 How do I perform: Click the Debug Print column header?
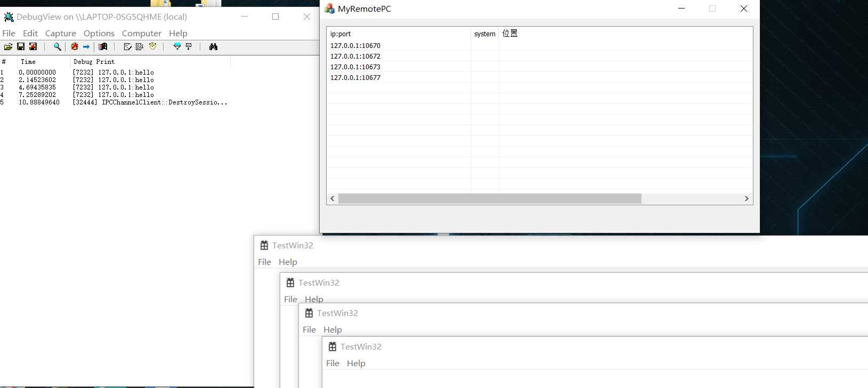coord(151,62)
